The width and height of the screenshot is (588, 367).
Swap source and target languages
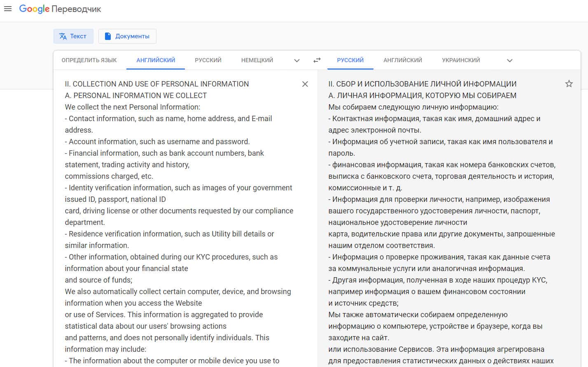317,60
